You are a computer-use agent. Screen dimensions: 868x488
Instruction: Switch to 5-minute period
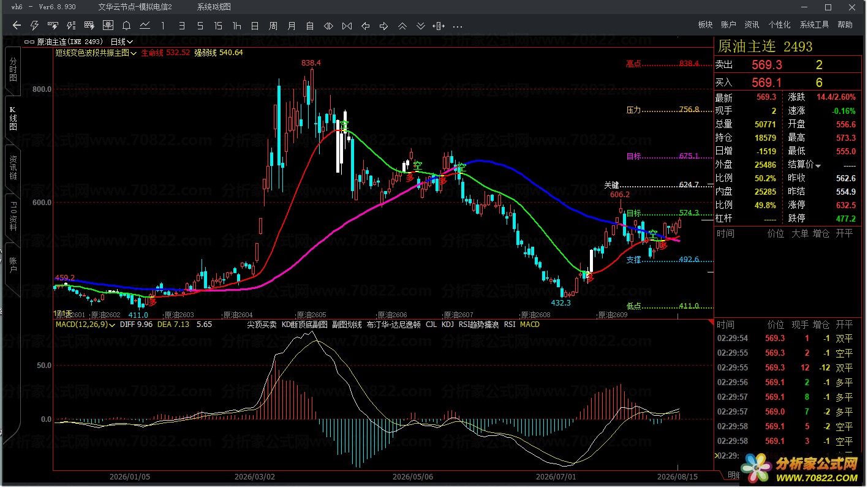click(200, 26)
